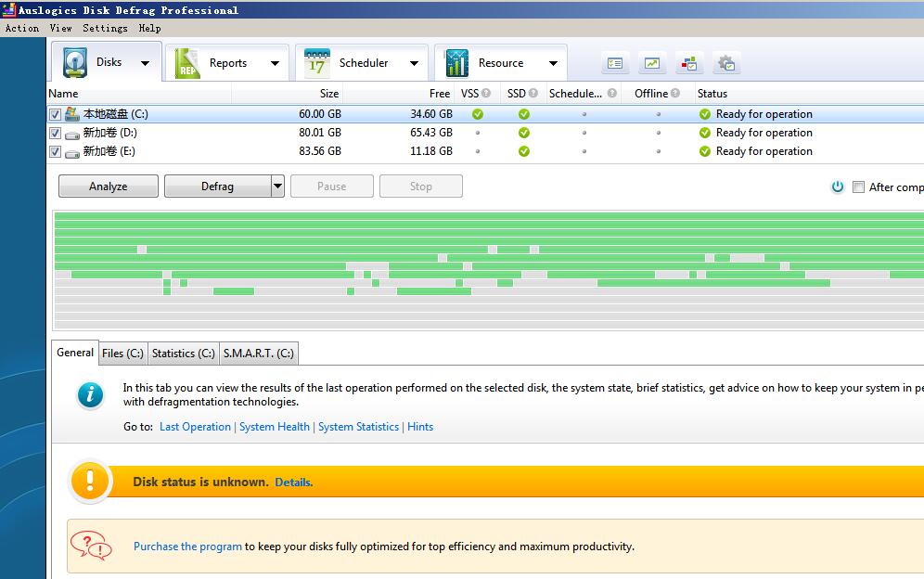Viewport: 924px width, 579px height.
Task: Click the Reports green document icon
Action: click(187, 63)
